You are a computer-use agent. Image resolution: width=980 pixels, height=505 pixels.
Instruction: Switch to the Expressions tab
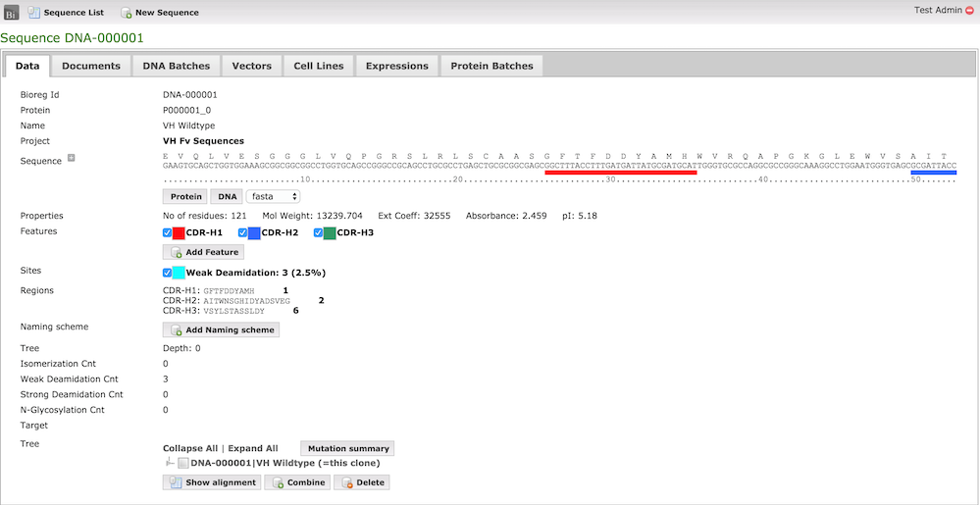pyautogui.click(x=397, y=66)
